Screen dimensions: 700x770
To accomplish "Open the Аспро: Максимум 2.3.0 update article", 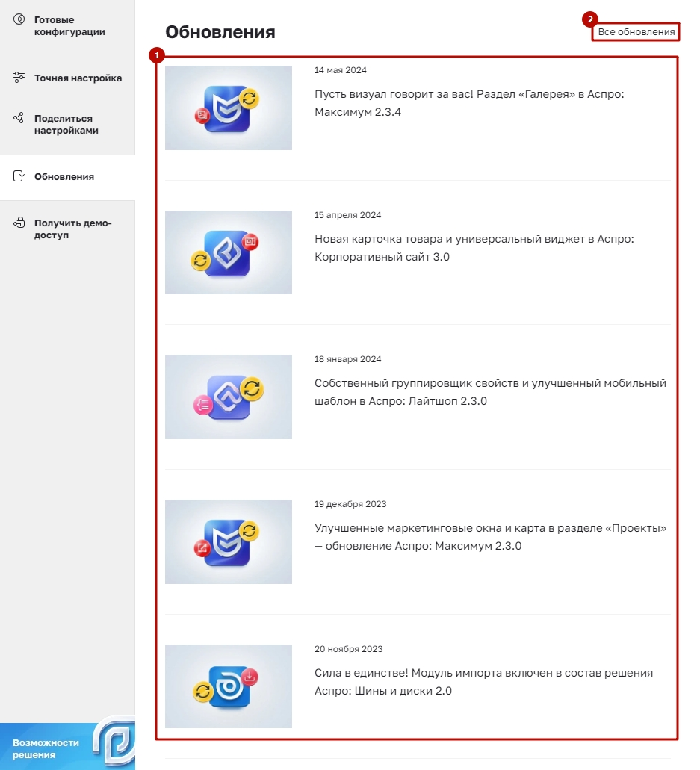I will (490, 537).
